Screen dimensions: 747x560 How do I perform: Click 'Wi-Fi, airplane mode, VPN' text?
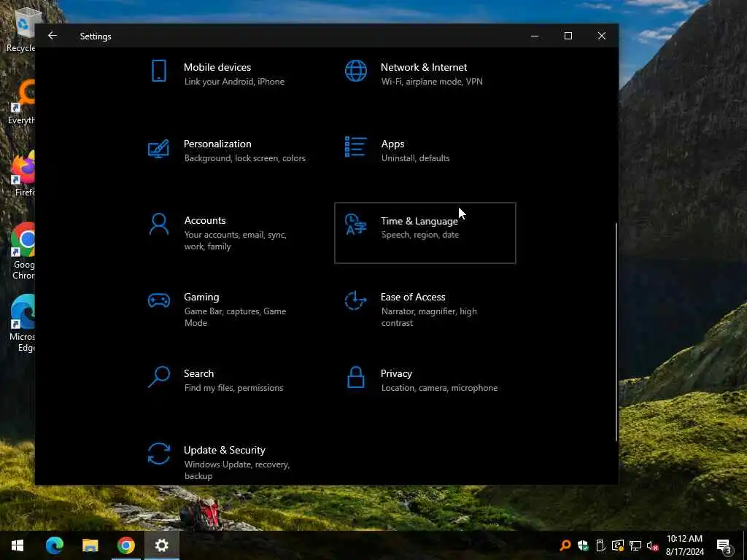point(432,82)
